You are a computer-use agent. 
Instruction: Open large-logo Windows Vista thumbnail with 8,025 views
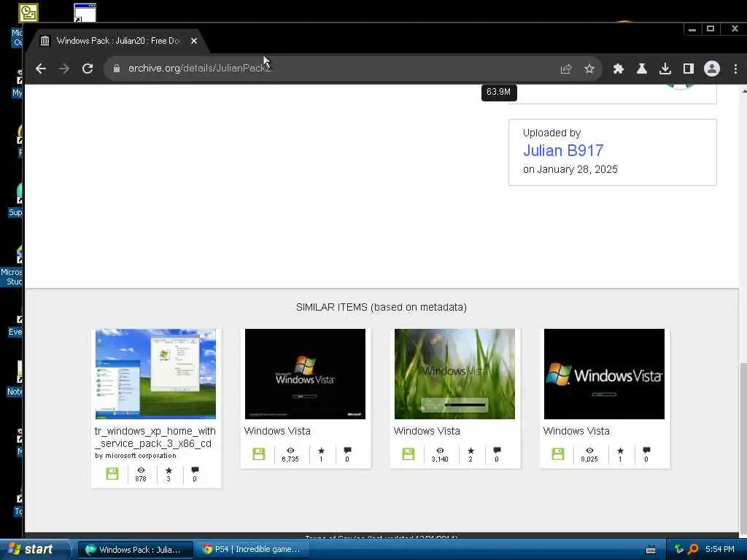(x=604, y=374)
